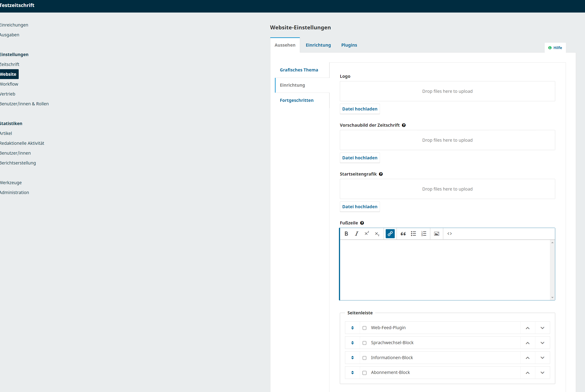
Task: Click Datei hochladen under Logo
Action: (359, 109)
